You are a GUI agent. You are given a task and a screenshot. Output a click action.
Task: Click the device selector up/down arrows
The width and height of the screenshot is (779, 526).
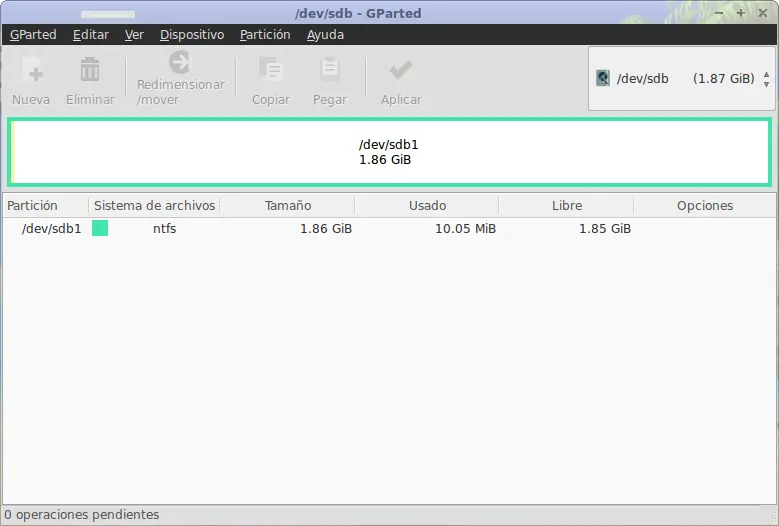[x=767, y=79]
